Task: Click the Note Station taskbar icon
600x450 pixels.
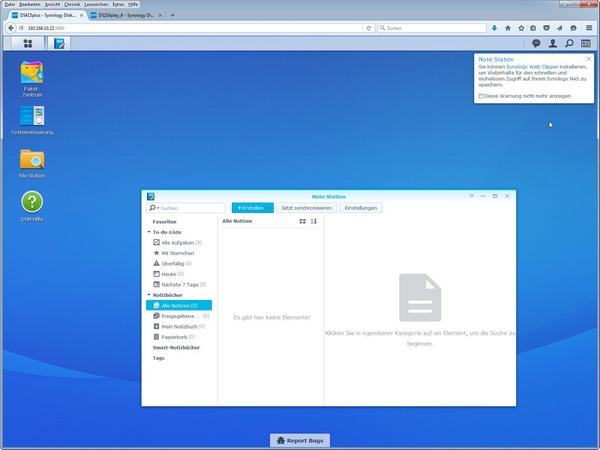Action: 59,43
